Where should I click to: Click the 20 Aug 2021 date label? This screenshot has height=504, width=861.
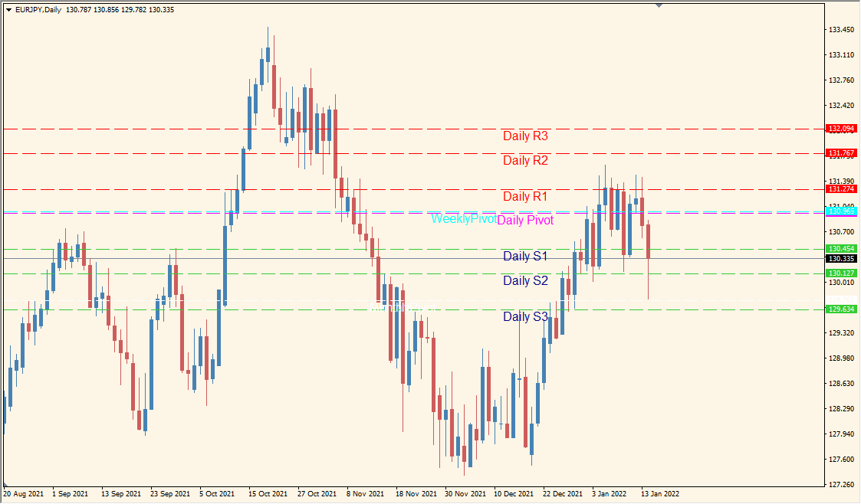tap(24, 493)
